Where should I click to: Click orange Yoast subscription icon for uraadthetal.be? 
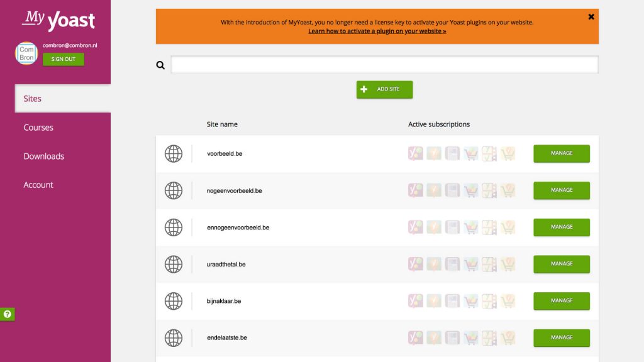434,265
